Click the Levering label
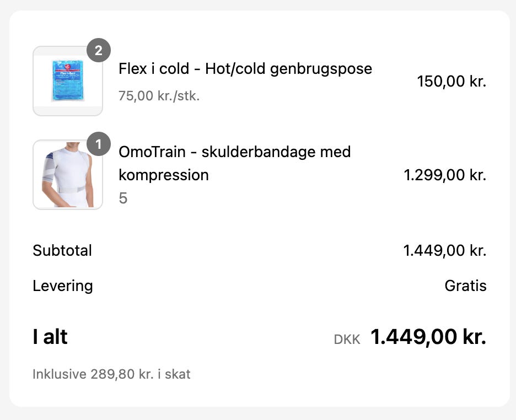Image resolution: width=516 pixels, height=420 pixels. point(63,286)
